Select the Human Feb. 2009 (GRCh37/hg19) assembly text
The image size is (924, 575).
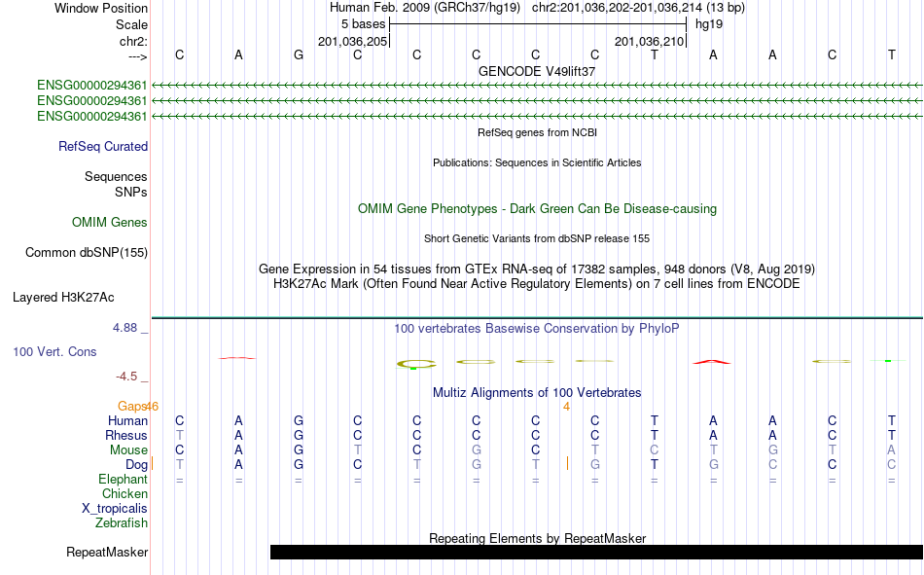(x=425, y=8)
